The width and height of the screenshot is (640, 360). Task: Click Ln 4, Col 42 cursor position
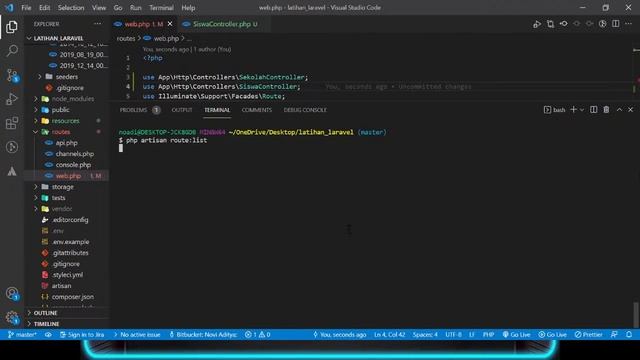(389, 335)
